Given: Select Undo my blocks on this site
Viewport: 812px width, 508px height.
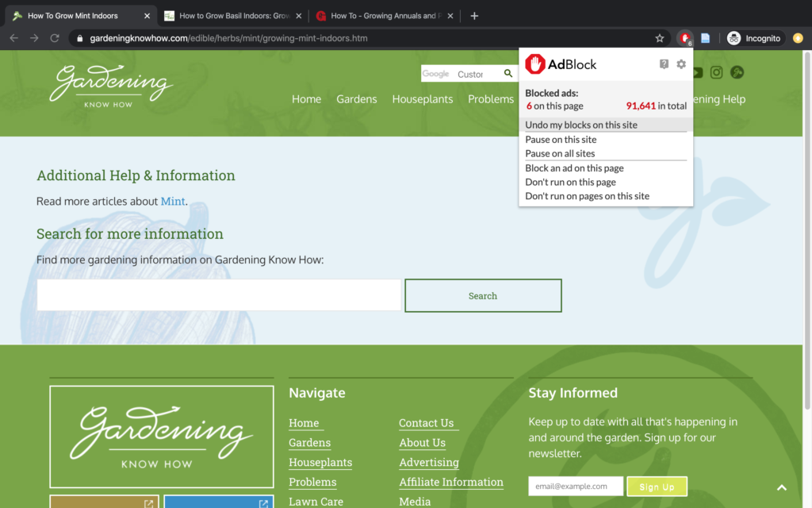Looking at the screenshot, I should click(x=605, y=125).
